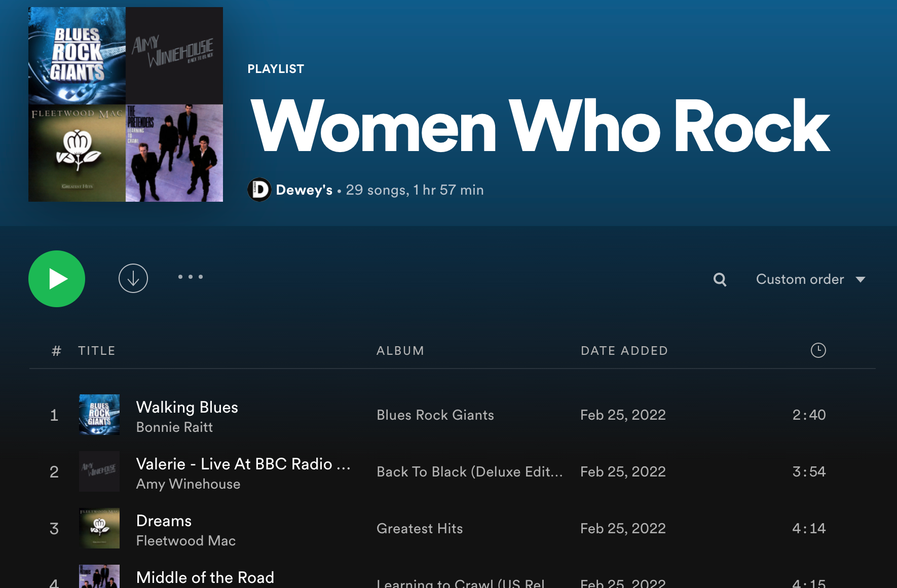Open the Bonnie Raitt artist link
Viewport: 897px width, 588px height.
174,427
